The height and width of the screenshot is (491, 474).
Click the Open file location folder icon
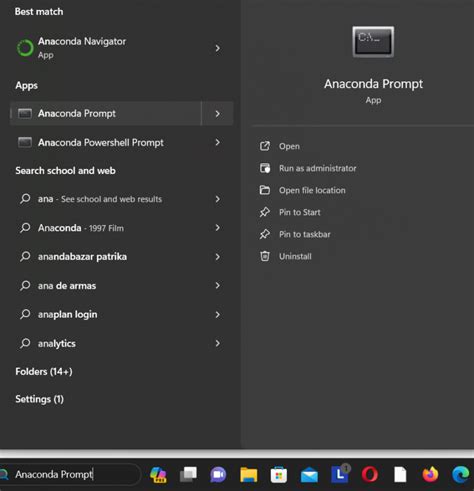265,190
